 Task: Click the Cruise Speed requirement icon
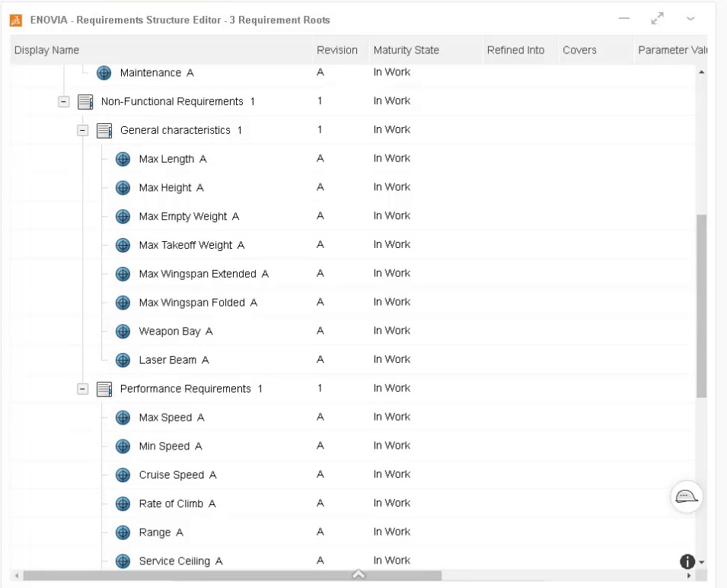click(x=123, y=475)
